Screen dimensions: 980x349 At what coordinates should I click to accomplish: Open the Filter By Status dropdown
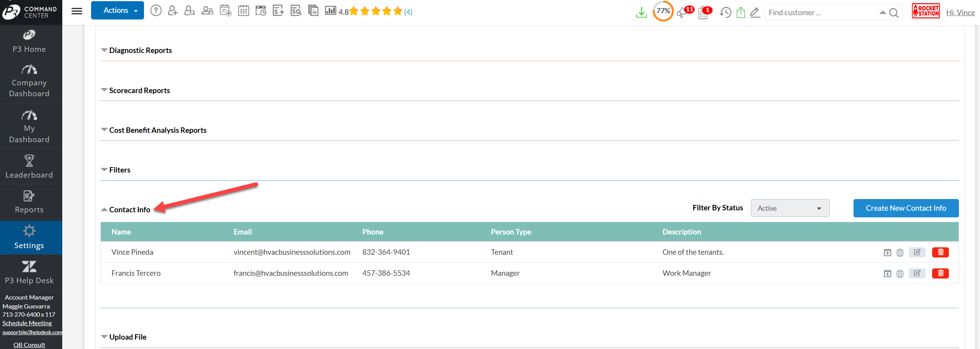point(790,208)
